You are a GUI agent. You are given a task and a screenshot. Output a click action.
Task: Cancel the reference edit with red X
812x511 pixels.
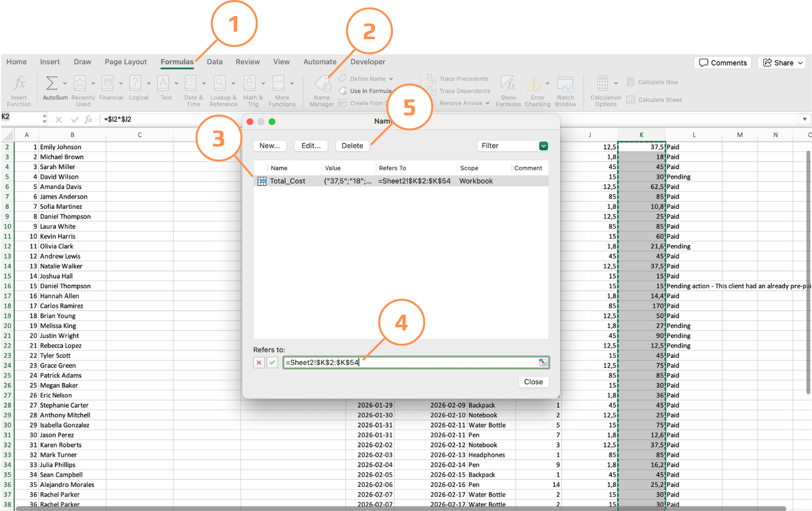click(x=259, y=363)
